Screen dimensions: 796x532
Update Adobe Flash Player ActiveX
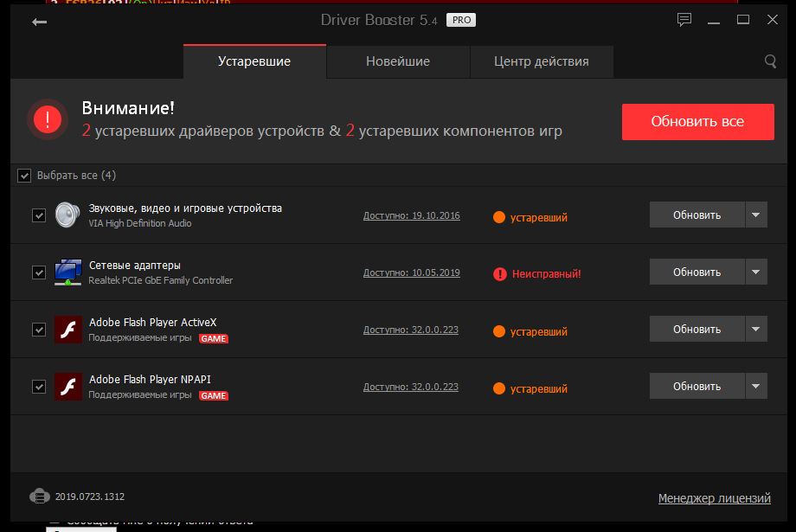point(697,329)
